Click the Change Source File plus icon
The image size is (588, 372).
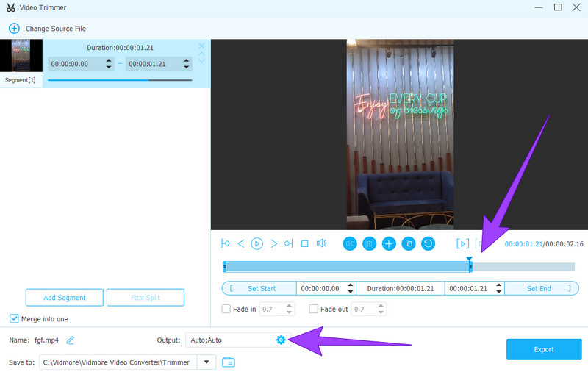click(14, 29)
